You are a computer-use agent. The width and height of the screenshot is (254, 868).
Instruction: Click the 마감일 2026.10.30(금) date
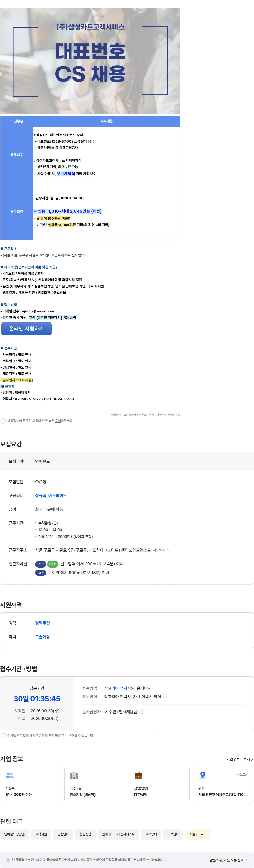tap(44, 718)
